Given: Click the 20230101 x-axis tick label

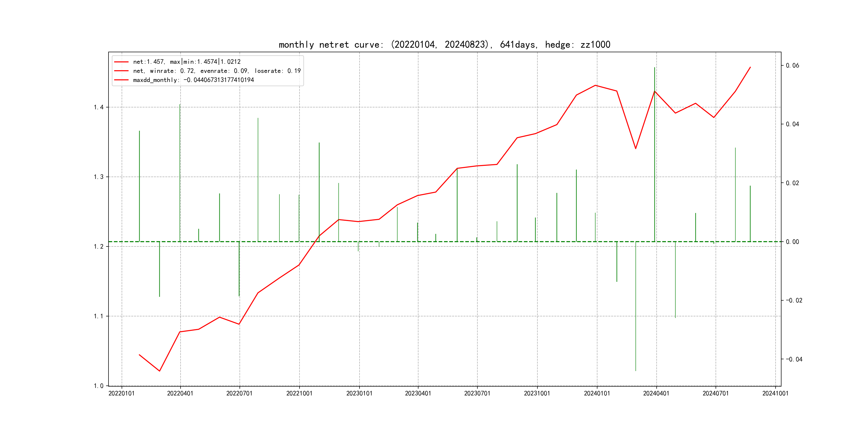Looking at the screenshot, I should tap(359, 394).
